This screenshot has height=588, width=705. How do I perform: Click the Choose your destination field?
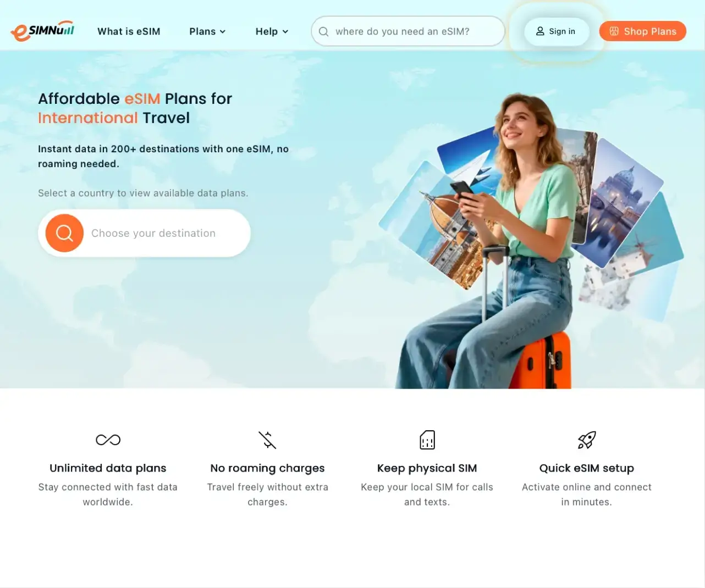[x=144, y=233]
